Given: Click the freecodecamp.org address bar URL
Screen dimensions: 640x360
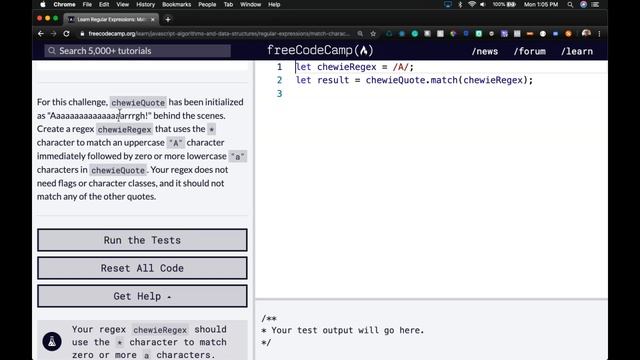Looking at the screenshot, I should [219, 34].
